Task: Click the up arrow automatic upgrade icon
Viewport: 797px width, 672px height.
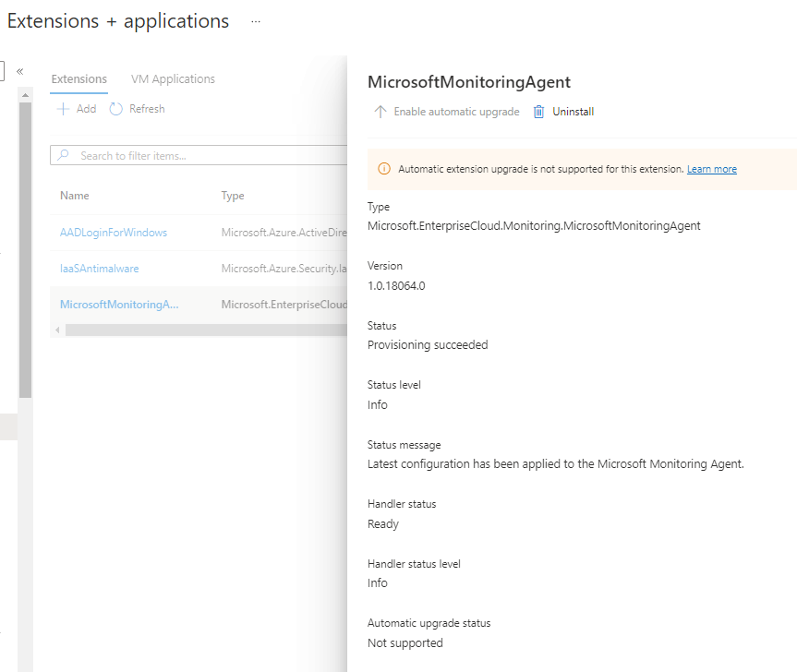Action: click(x=380, y=112)
